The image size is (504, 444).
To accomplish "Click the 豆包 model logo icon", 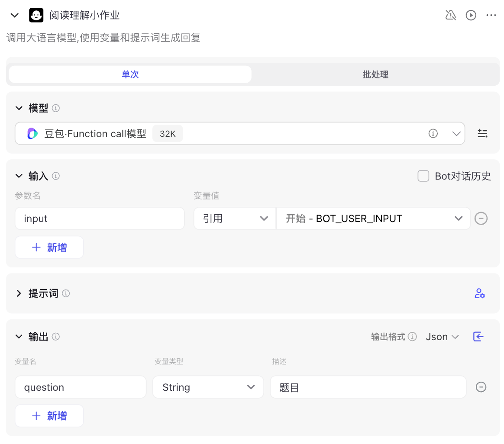I will tap(32, 133).
